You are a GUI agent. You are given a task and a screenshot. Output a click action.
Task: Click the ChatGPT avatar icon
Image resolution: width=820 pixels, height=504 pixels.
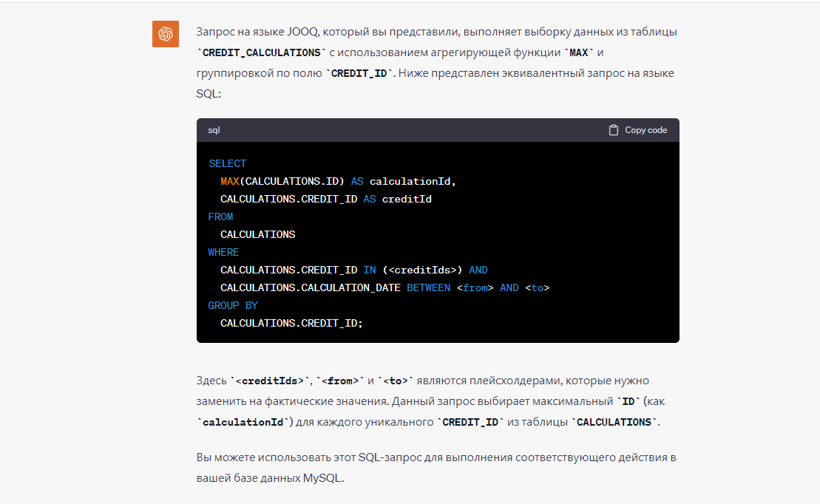coord(165,34)
